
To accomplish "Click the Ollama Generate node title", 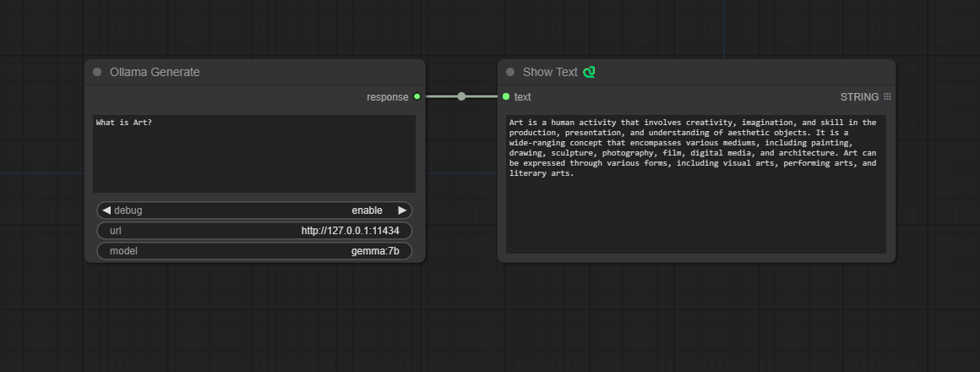I will point(155,72).
